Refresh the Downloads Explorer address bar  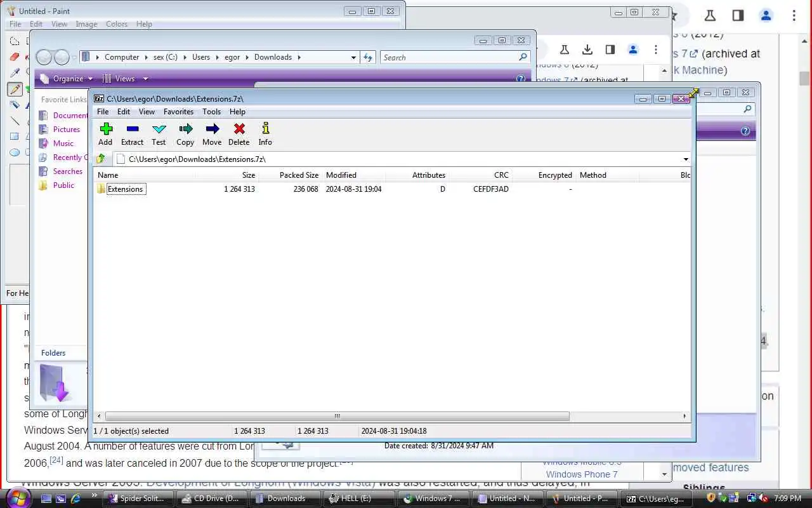point(368,57)
